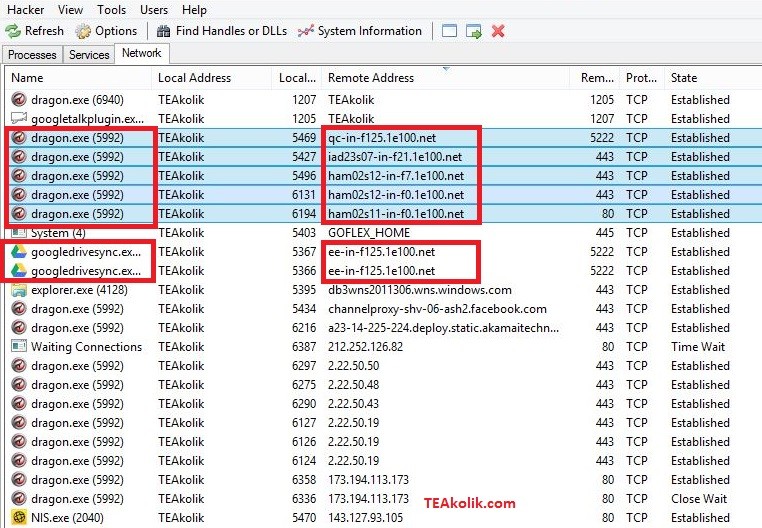Viewport: 762px width, 528px height.
Task: Click the System (4) process icon
Action: [x=18, y=232]
